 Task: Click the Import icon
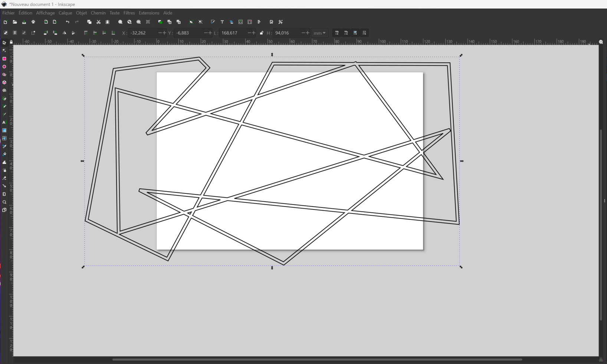tap(46, 22)
